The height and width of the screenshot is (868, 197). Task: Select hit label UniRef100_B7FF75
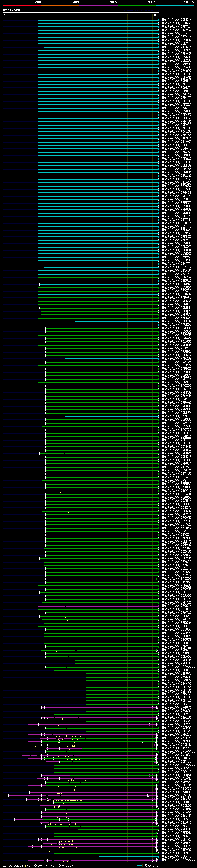click(x=177, y=203)
